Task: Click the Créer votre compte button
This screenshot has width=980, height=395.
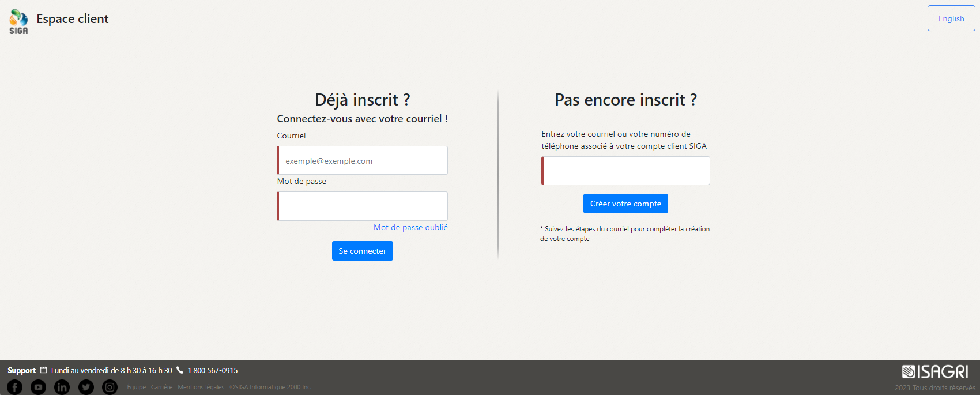Action: pos(625,204)
